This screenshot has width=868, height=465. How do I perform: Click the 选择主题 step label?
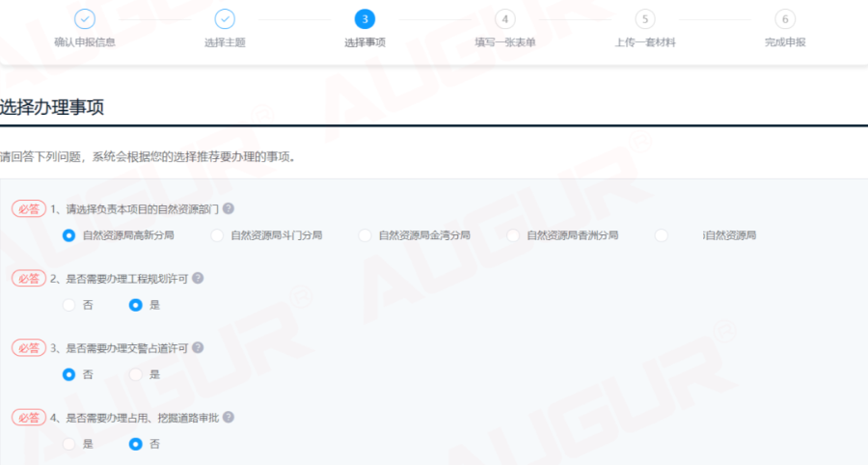[225, 42]
